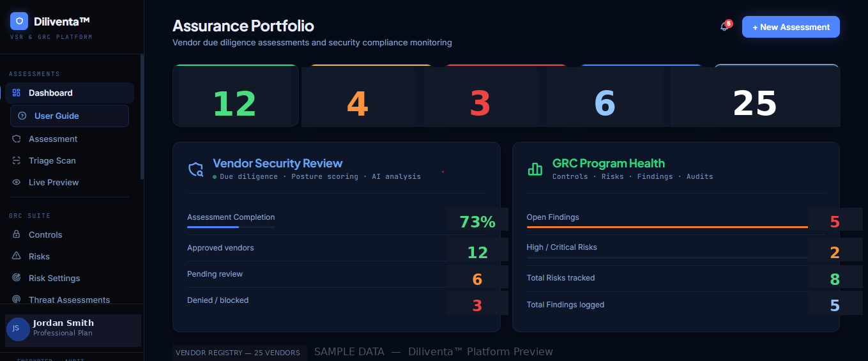Click the High / Critical Risks value 2

point(835,252)
